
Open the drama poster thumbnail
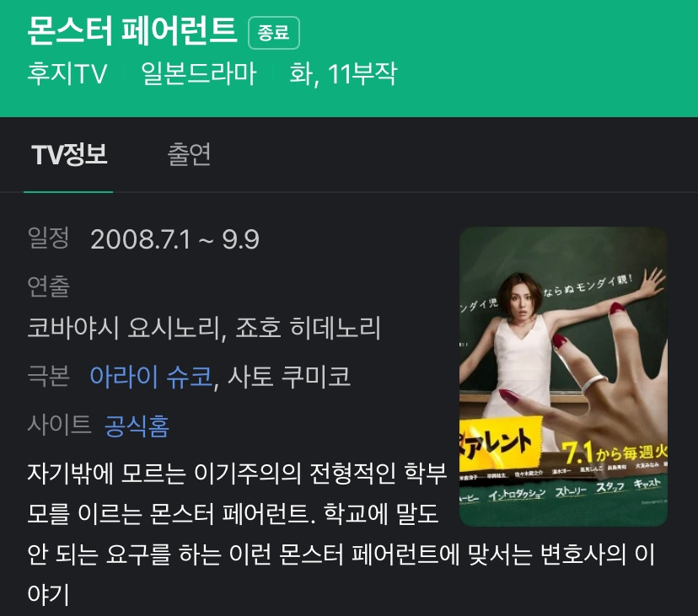[563, 377]
